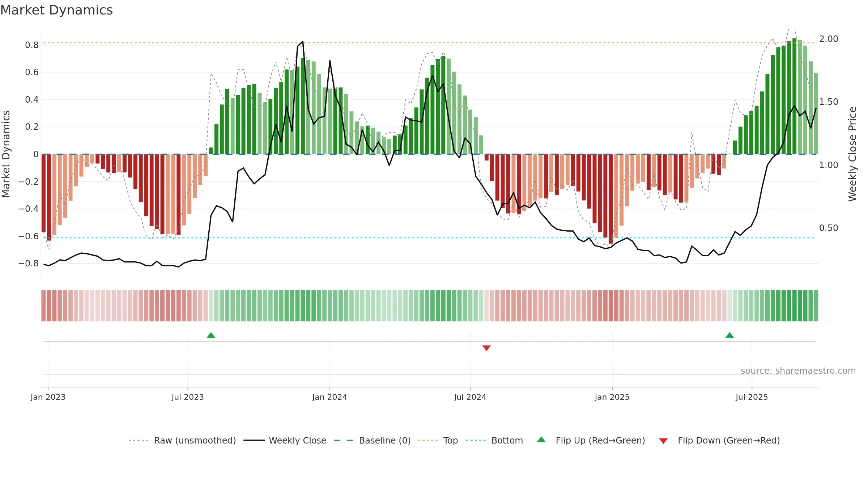Click the Jul 2025 axis label
This screenshot has height=488, width=868.
pyautogui.click(x=752, y=397)
